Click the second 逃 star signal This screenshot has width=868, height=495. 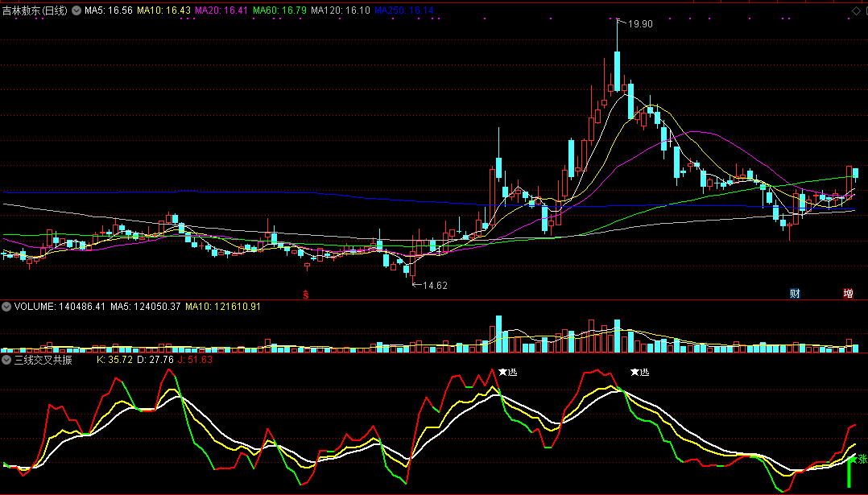click(639, 372)
